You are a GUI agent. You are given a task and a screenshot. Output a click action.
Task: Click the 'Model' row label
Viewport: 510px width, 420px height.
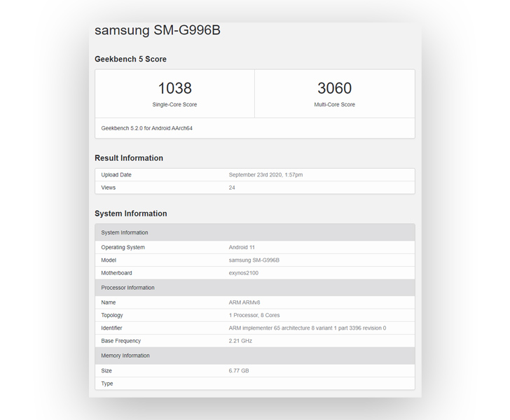click(x=109, y=260)
